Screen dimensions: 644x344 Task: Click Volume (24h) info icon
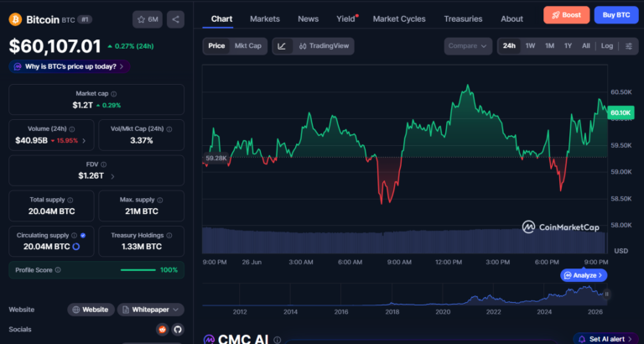(72, 129)
